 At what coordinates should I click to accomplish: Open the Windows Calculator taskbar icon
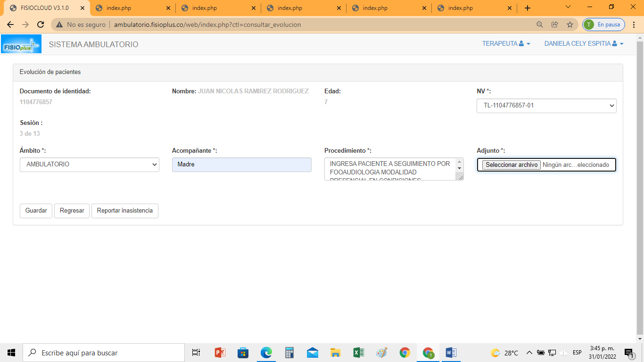point(289,353)
